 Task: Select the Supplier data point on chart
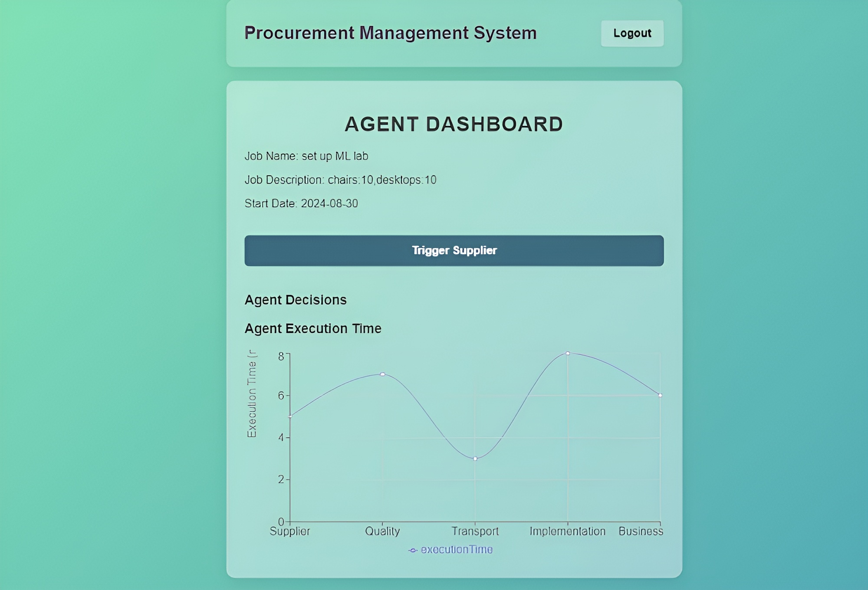click(290, 416)
